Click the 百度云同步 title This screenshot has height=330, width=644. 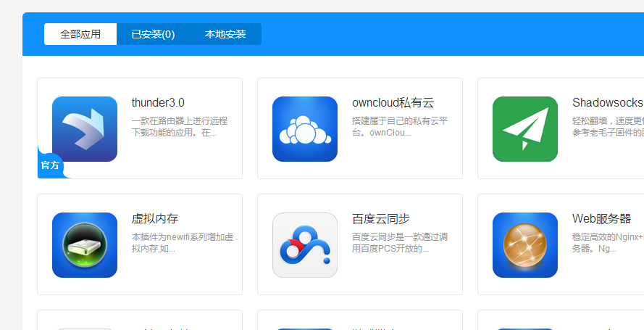pyautogui.click(x=381, y=218)
